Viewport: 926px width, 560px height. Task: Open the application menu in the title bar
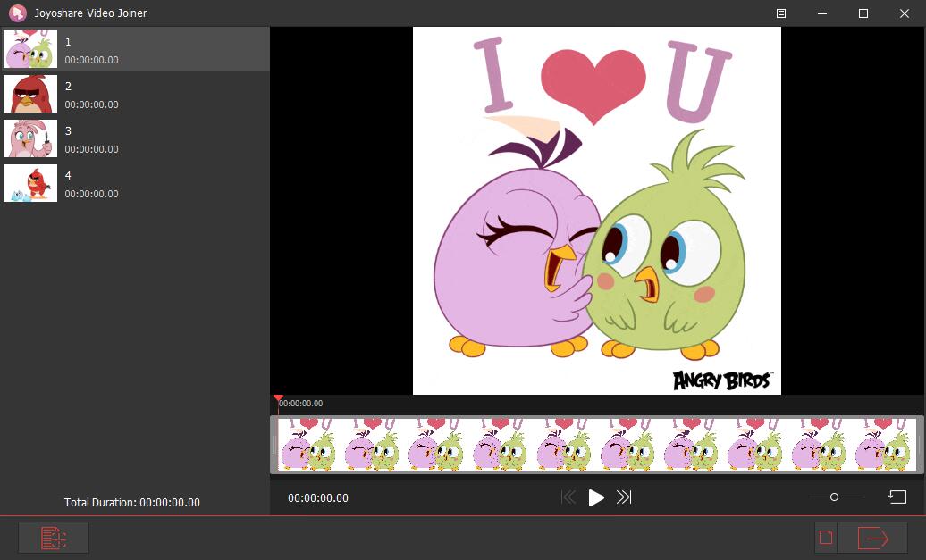[x=779, y=13]
